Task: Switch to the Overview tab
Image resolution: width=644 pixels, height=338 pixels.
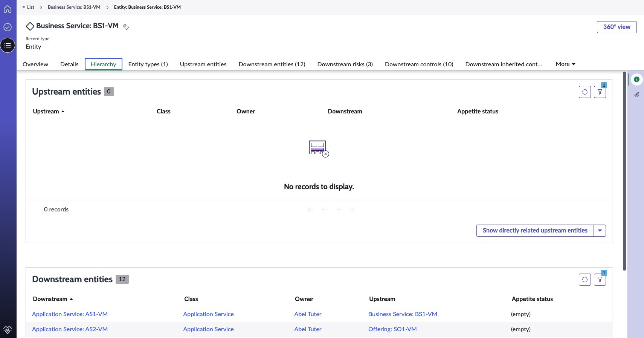Action: point(35,64)
